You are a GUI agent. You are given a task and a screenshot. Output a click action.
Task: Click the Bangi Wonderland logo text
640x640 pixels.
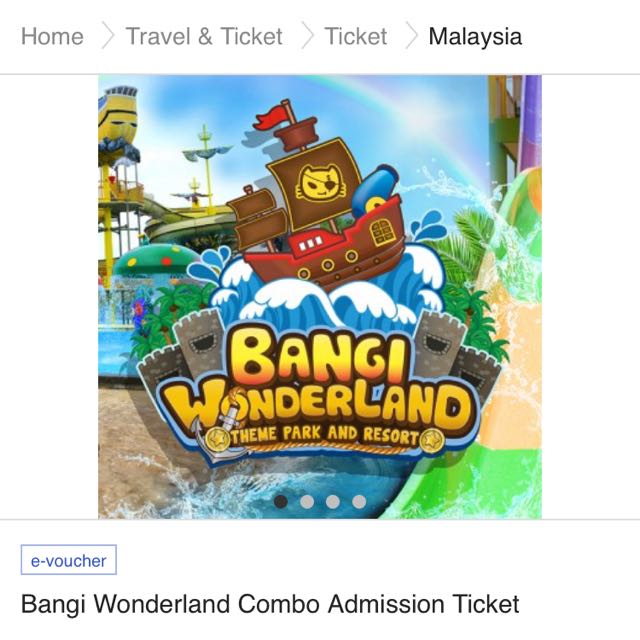pyautogui.click(x=320, y=380)
